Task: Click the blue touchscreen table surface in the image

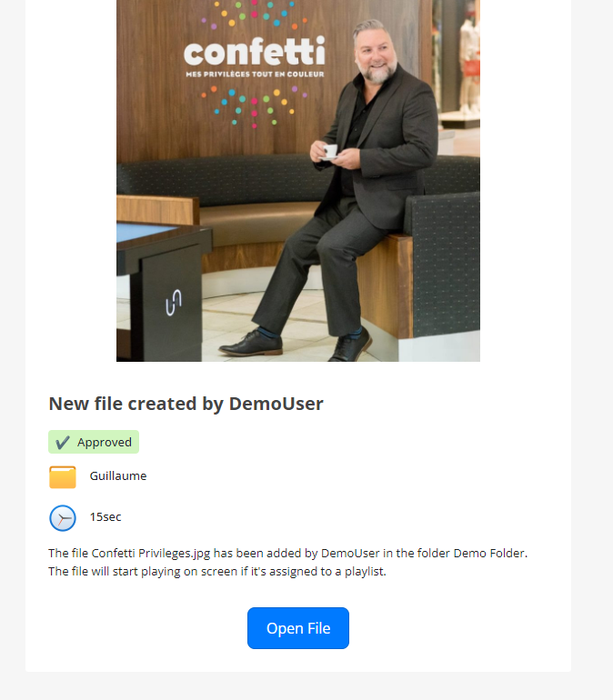Action: point(147,232)
